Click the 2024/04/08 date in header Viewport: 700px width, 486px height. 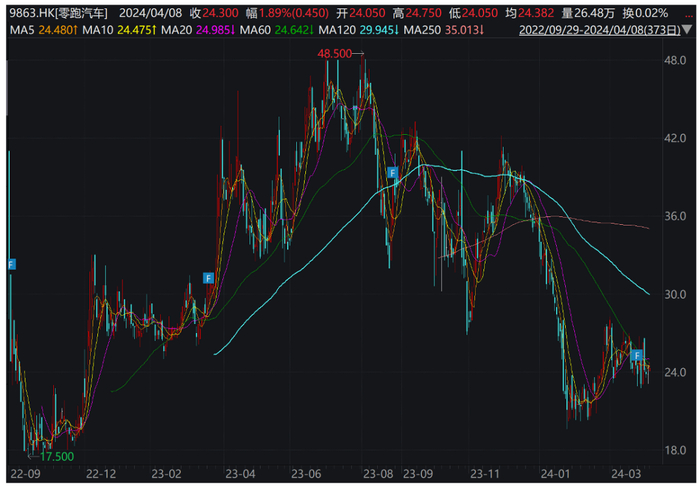point(150,13)
